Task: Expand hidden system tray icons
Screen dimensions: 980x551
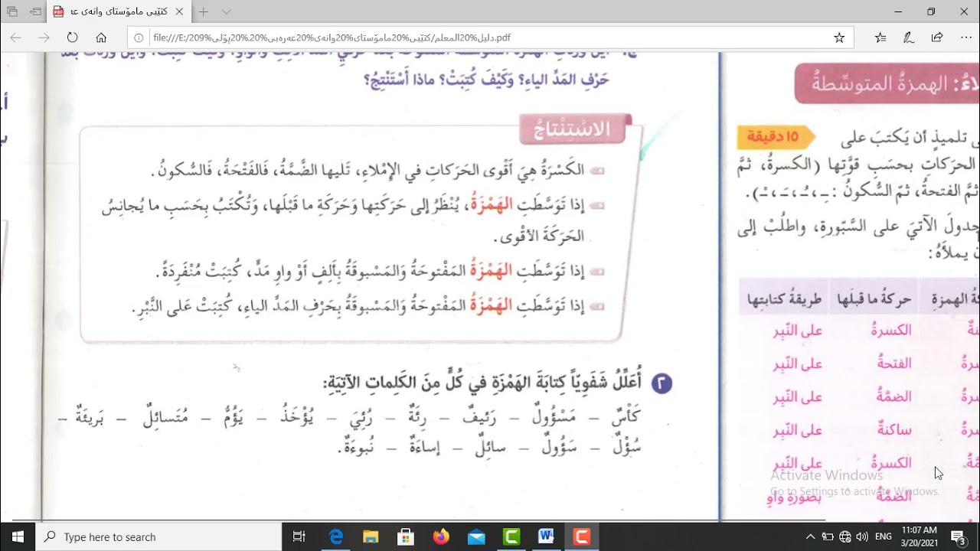Action: click(810, 536)
